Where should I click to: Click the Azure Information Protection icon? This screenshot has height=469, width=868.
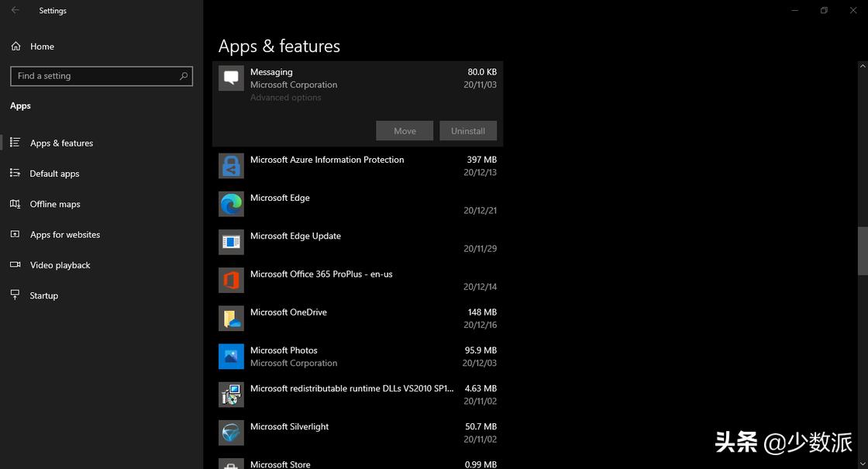point(231,166)
